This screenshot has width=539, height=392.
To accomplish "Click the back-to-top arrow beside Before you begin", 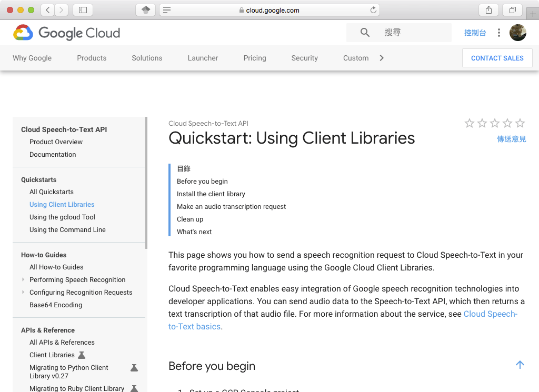I will tap(520, 365).
